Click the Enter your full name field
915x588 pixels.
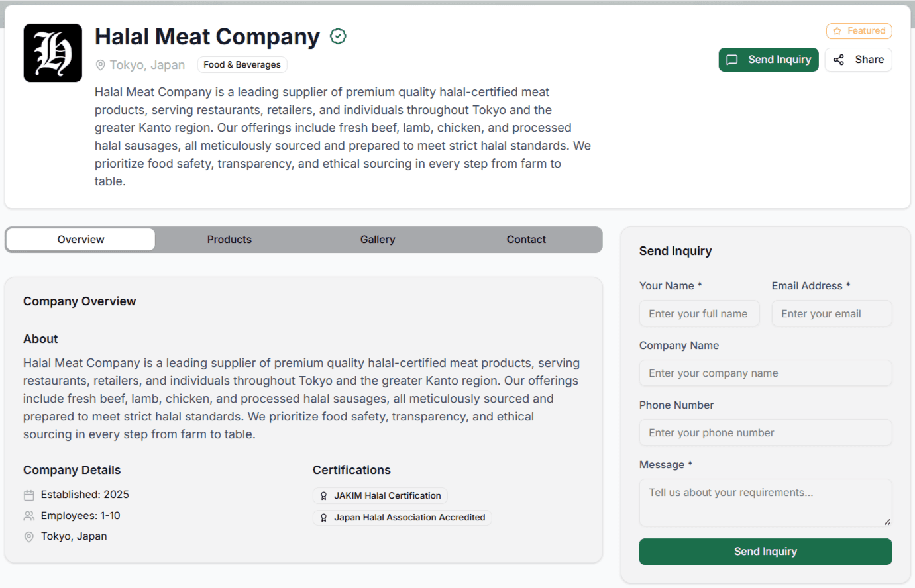699,313
